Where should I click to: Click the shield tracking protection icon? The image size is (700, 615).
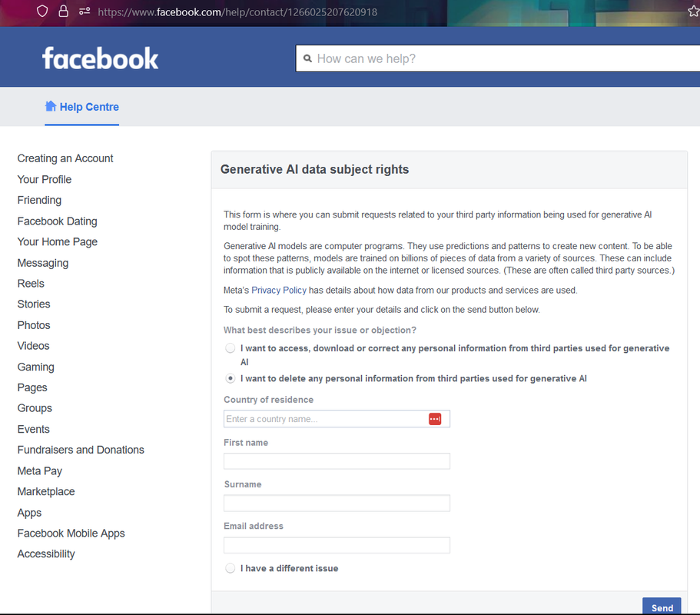point(42,12)
